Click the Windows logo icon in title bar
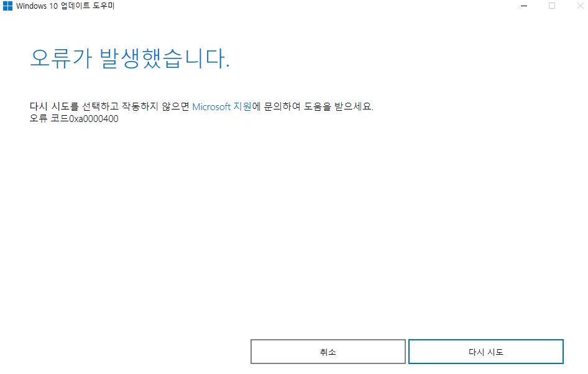588x374 pixels. tap(7, 6)
